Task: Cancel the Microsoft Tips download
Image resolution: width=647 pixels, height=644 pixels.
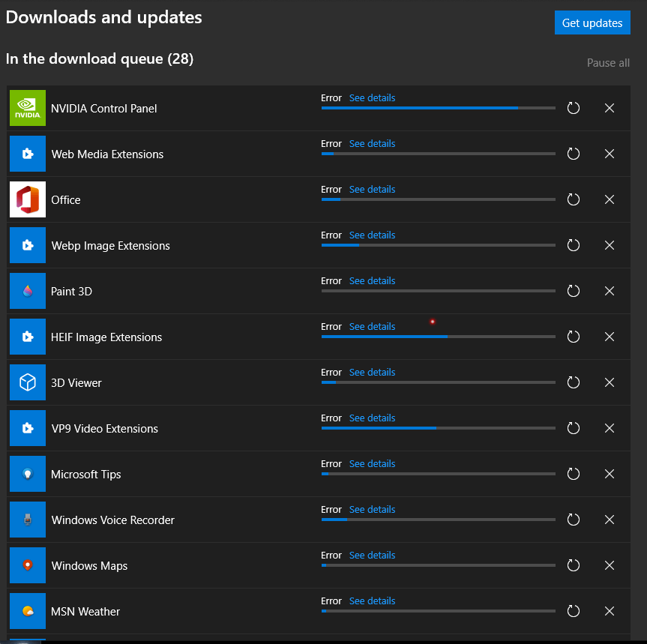Action: click(610, 474)
